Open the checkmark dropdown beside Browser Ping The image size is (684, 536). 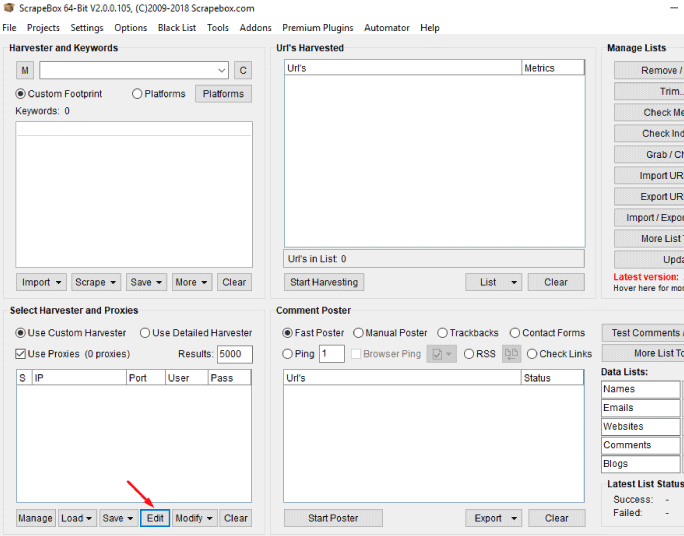click(441, 354)
